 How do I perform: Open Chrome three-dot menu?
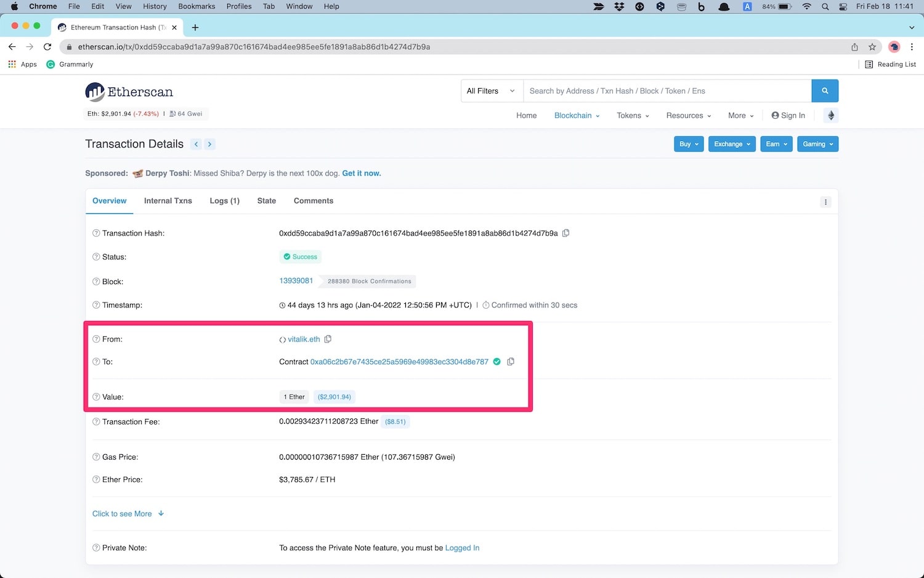click(912, 47)
